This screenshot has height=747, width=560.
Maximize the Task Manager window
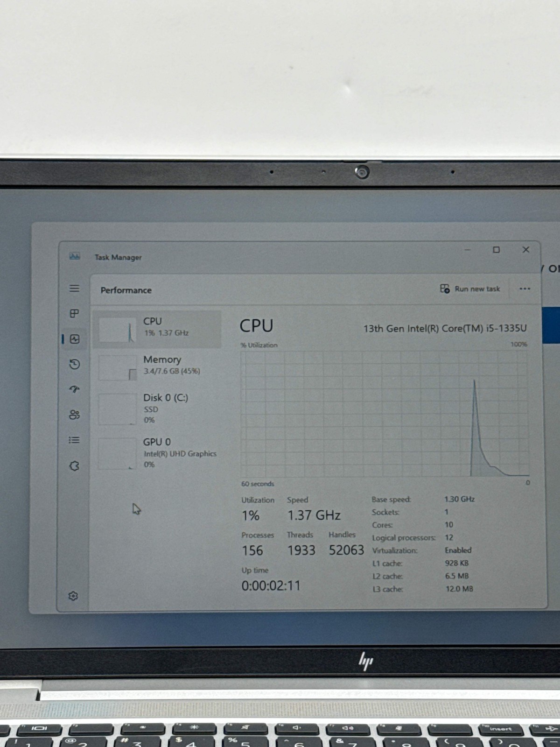coord(497,250)
